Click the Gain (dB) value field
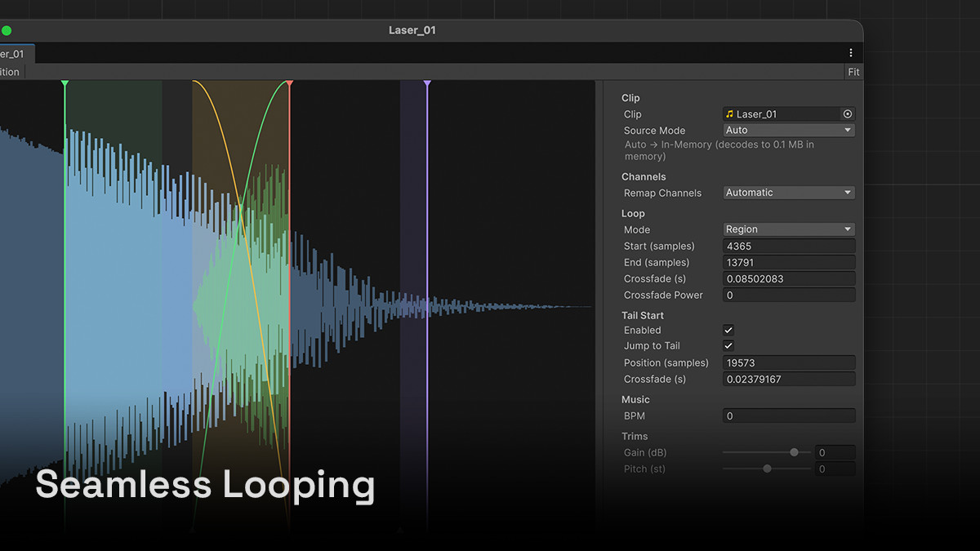 click(835, 452)
